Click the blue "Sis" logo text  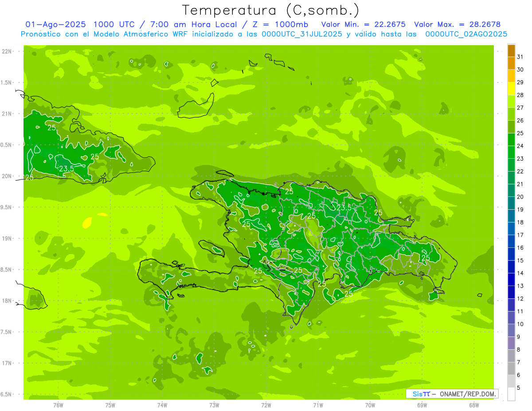pyautogui.click(x=418, y=394)
